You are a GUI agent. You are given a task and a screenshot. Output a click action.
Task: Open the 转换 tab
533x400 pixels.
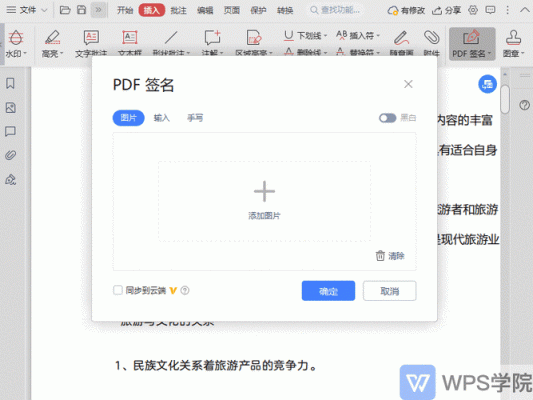[285, 10]
